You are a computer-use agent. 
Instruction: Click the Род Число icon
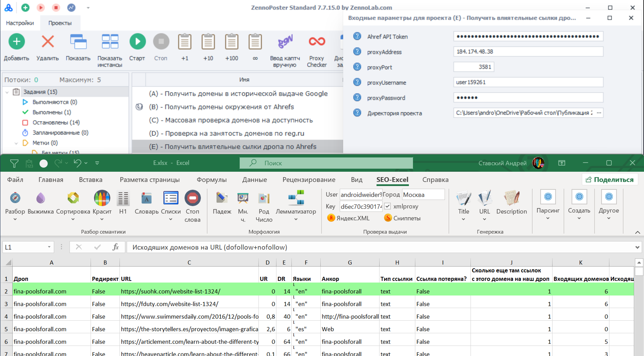click(264, 198)
